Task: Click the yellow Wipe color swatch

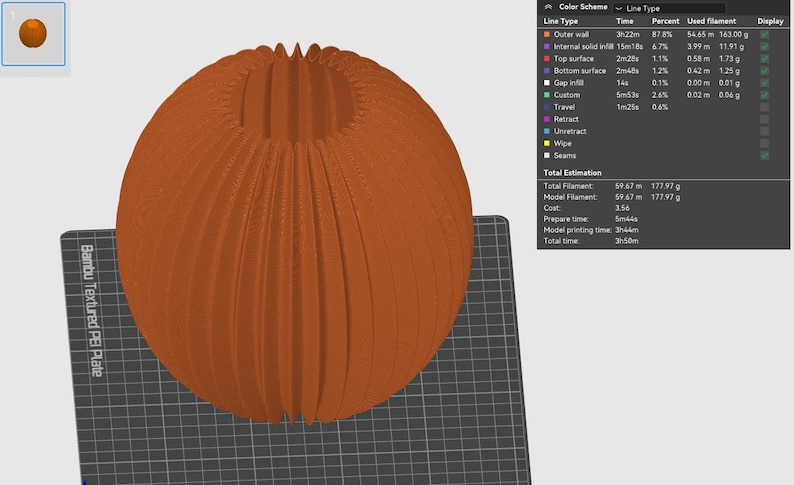Action: point(547,143)
